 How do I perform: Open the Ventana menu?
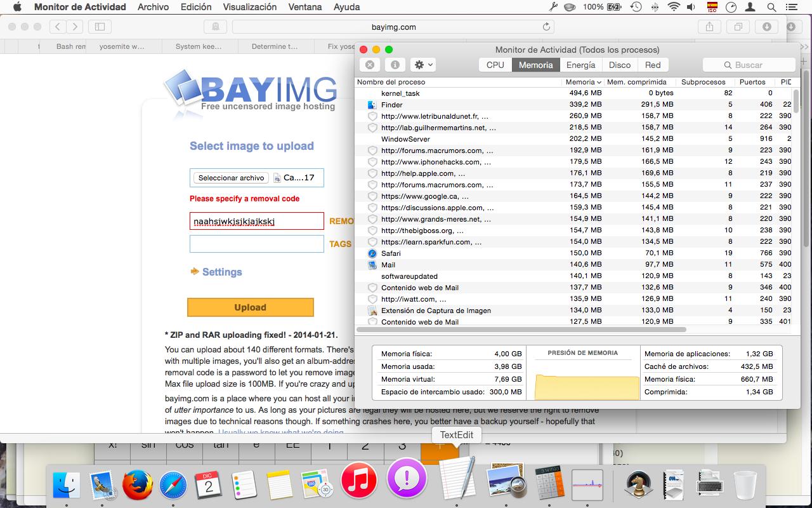304,7
